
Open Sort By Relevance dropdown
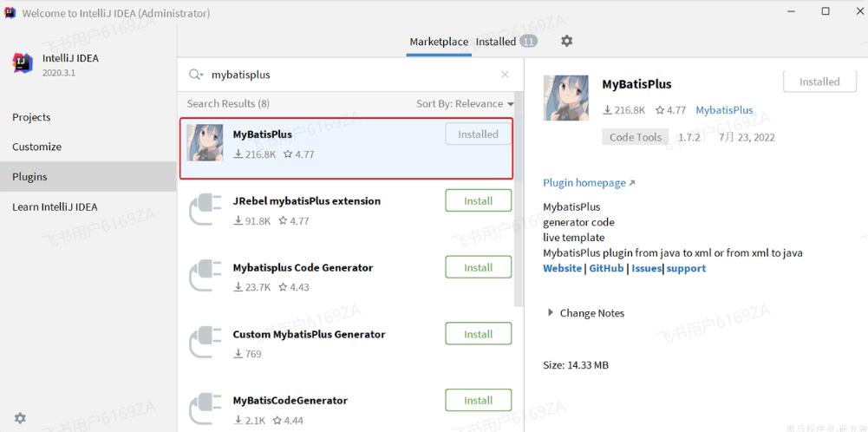(465, 104)
